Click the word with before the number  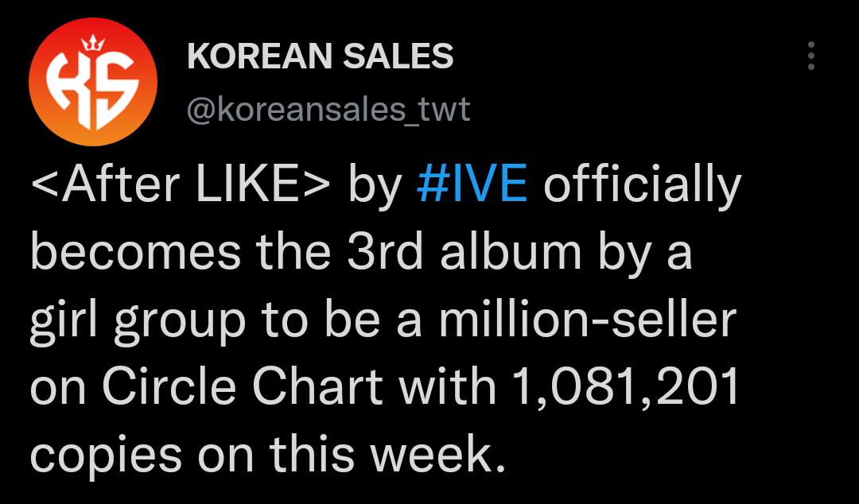point(448,387)
